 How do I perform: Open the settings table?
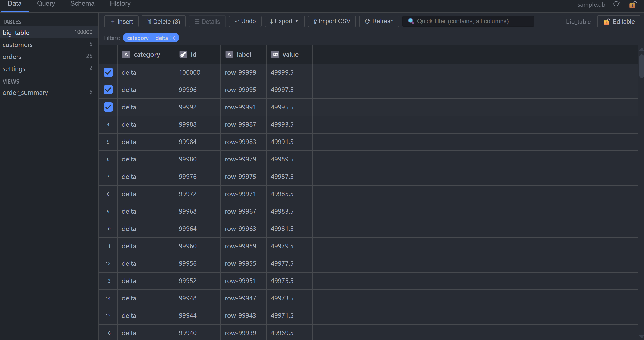pos(49,68)
